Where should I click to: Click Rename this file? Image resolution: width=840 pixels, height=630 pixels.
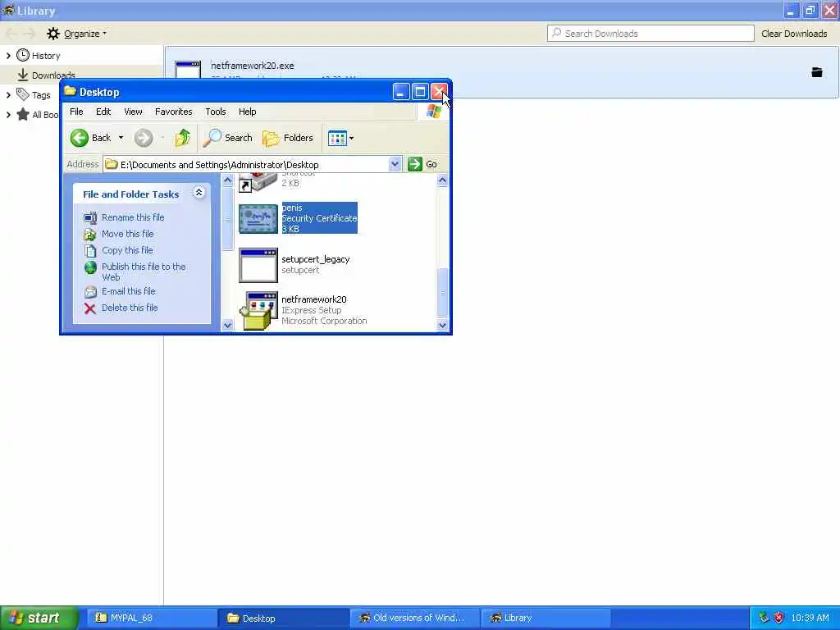pos(133,217)
